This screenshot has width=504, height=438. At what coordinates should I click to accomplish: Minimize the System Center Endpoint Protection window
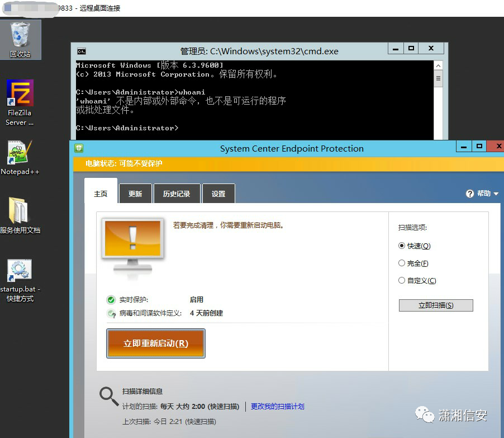(x=464, y=147)
